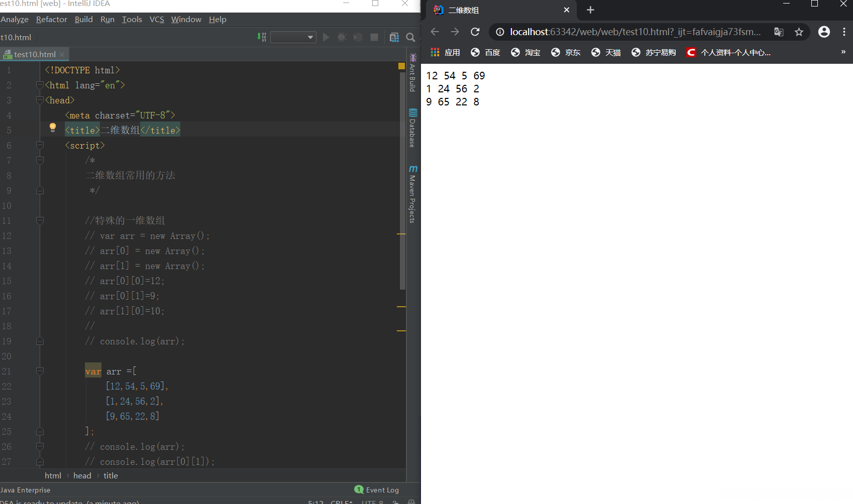853x504 pixels.
Task: Collapse the var arr fold on line 21
Action: pyautogui.click(x=40, y=371)
